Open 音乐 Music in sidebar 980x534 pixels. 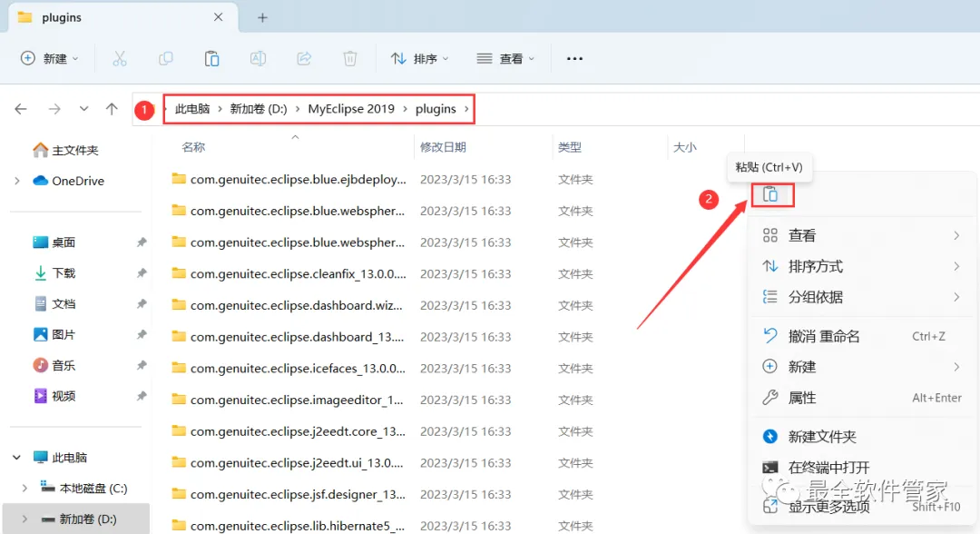point(54,365)
